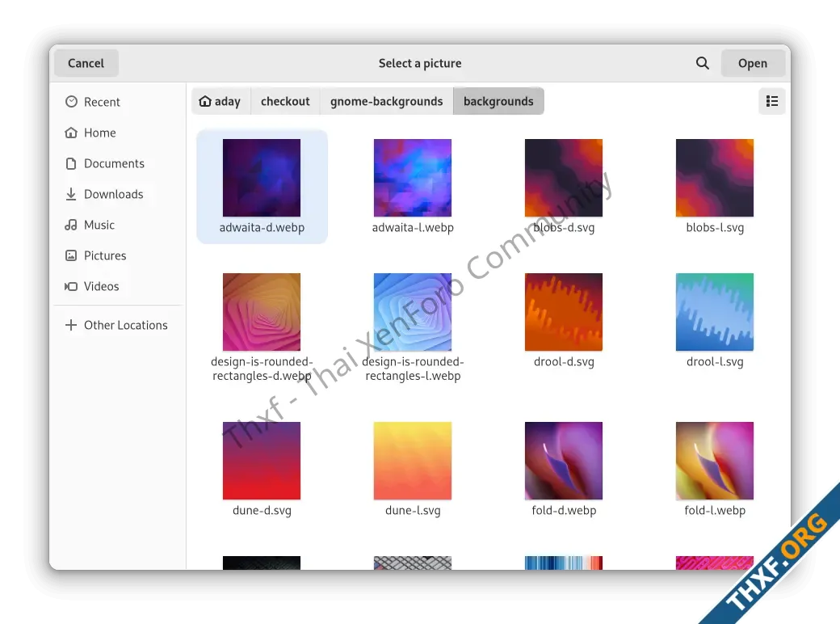Click the dune-l.svg file name
840x624 pixels.
coord(413,510)
